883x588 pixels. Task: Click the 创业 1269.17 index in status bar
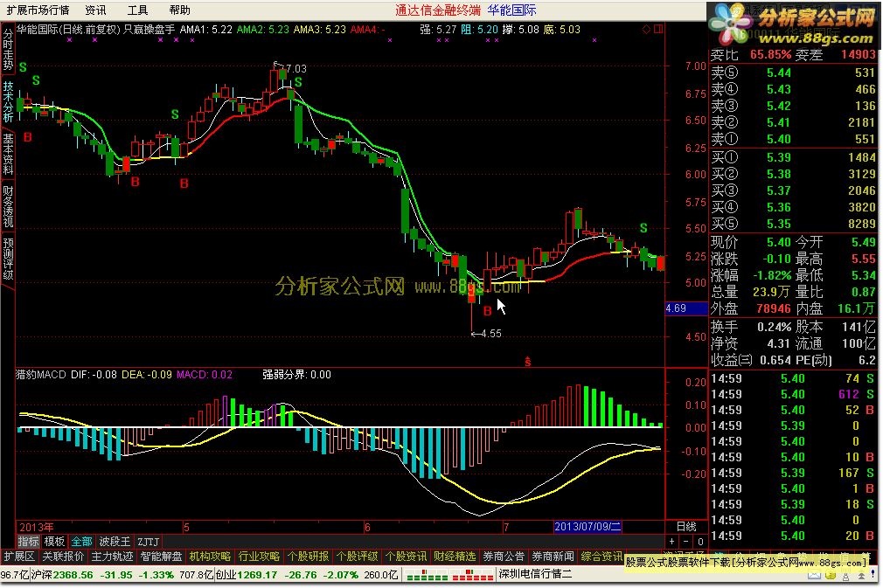pos(246,575)
